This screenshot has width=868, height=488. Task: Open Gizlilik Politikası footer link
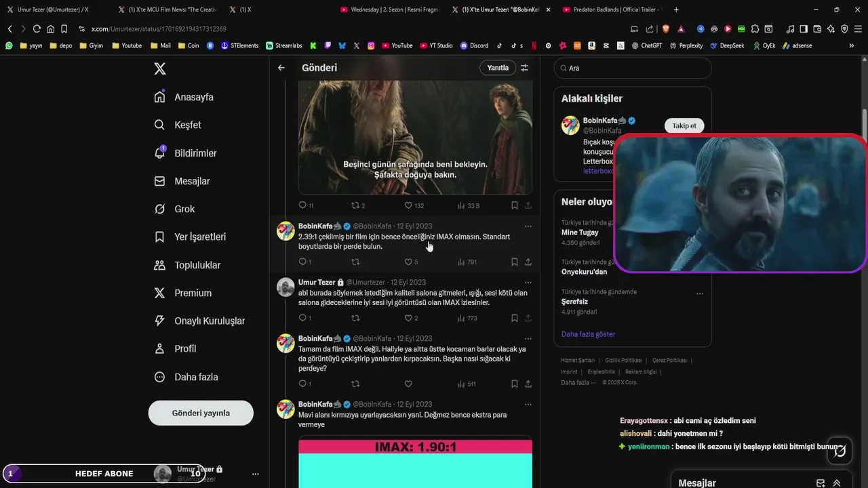point(623,361)
